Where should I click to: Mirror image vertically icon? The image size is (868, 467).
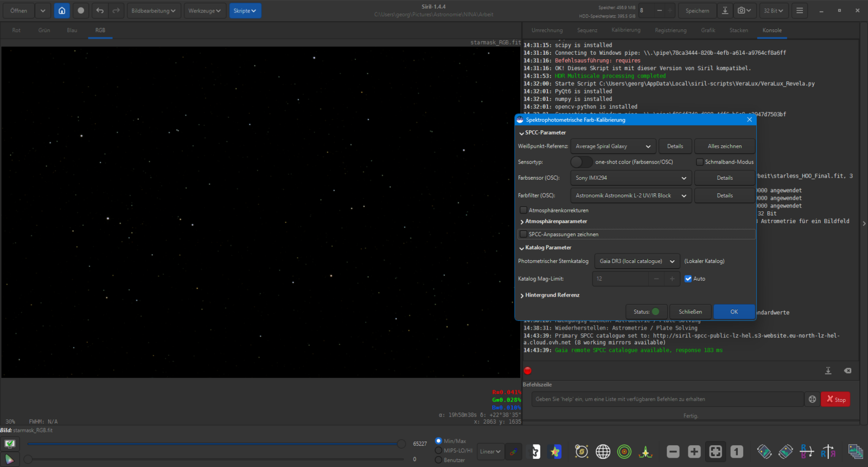coord(807,452)
